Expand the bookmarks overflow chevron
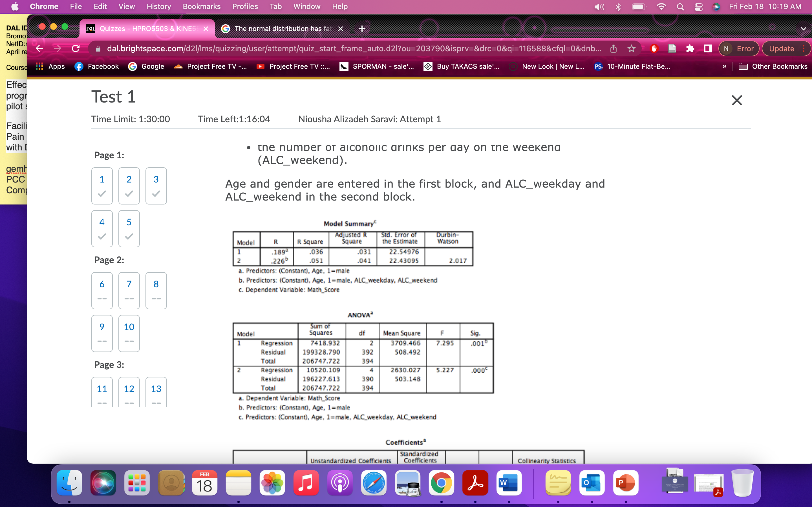812x507 pixels. pyautogui.click(x=724, y=66)
